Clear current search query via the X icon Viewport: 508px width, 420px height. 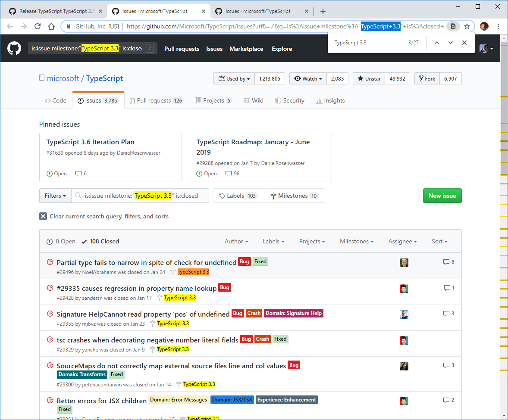tap(43, 216)
